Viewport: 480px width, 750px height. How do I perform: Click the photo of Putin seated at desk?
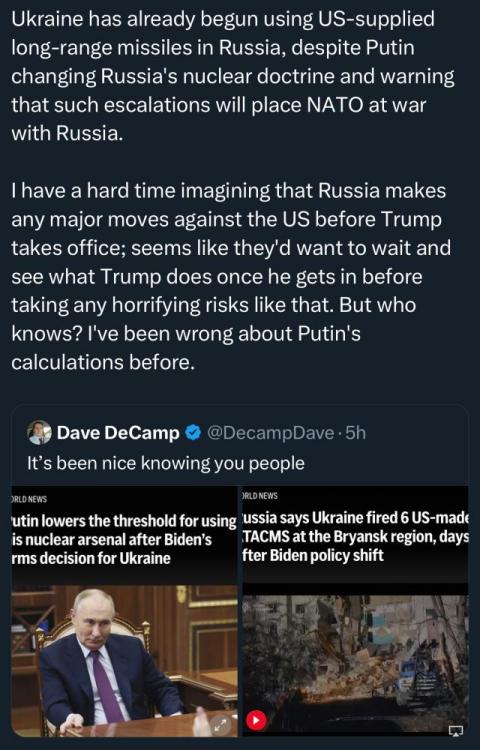pyautogui.click(x=125, y=661)
